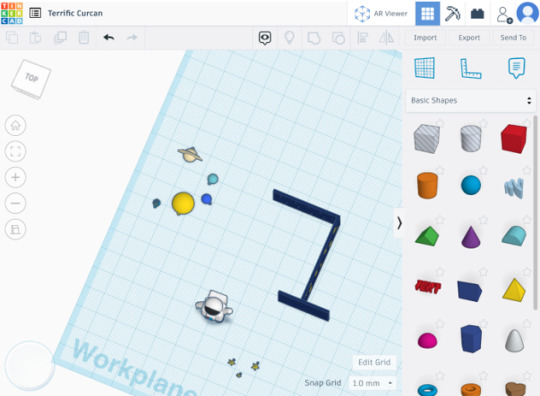Click Fit all in view
540x396 pixels.
[15, 151]
